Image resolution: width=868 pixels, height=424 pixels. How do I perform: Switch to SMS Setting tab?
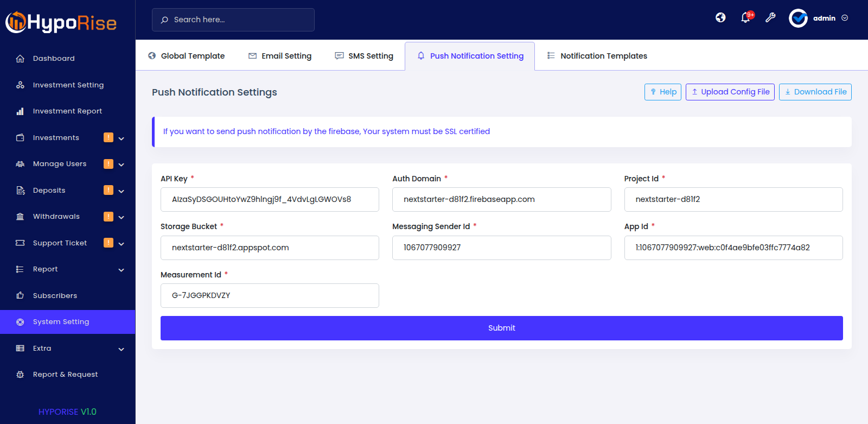pos(364,56)
